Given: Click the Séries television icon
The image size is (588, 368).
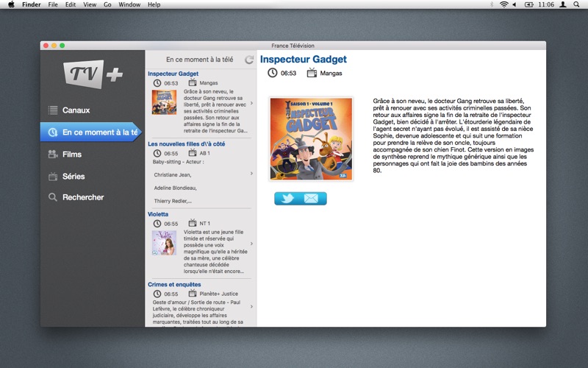Looking at the screenshot, I should point(53,176).
